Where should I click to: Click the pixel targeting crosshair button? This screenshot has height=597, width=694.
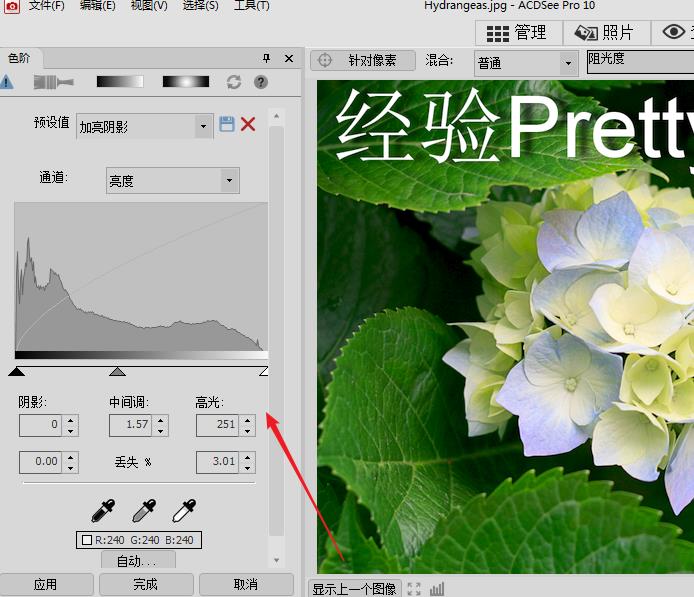[x=363, y=61]
